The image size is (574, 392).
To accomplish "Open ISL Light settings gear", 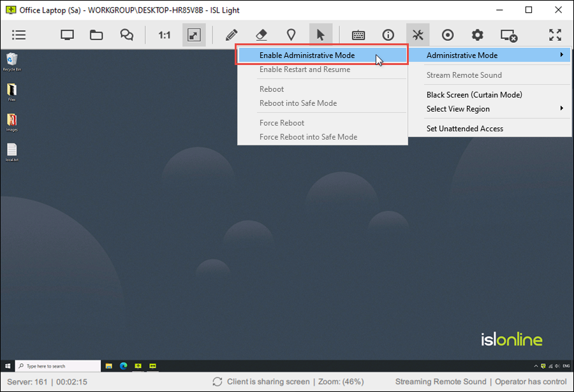I will pos(477,35).
